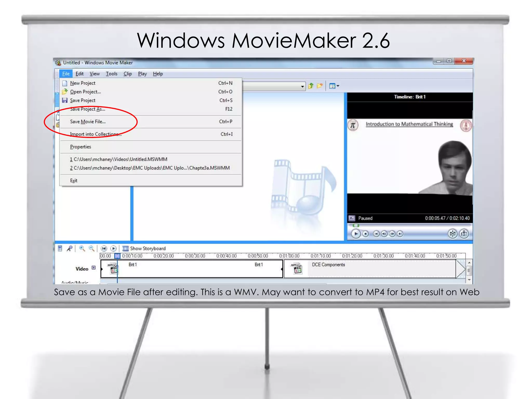The width and height of the screenshot is (532, 399).
Task: Click the 0:00:05.47 / 0:02:10.40 time readout
Action: 447,218
